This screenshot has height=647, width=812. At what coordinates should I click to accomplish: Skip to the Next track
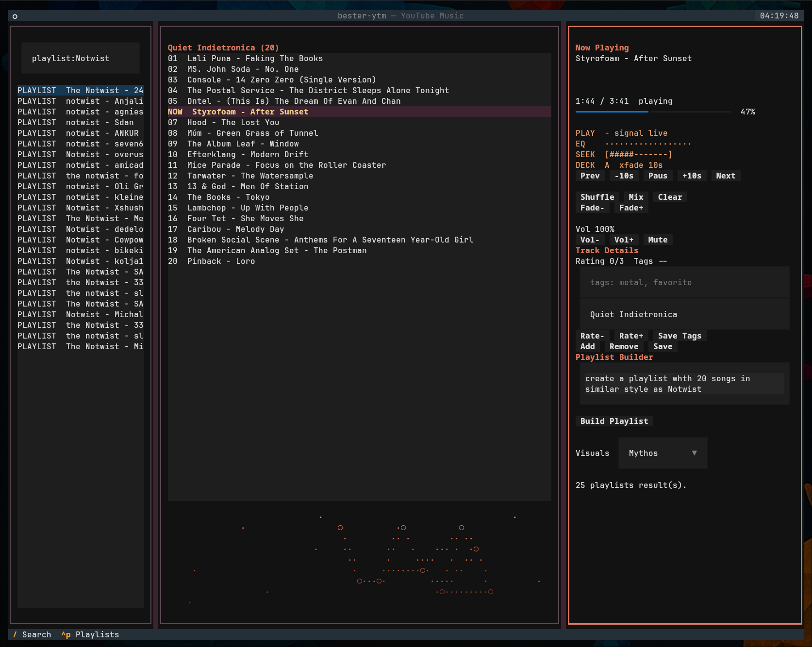tap(726, 176)
